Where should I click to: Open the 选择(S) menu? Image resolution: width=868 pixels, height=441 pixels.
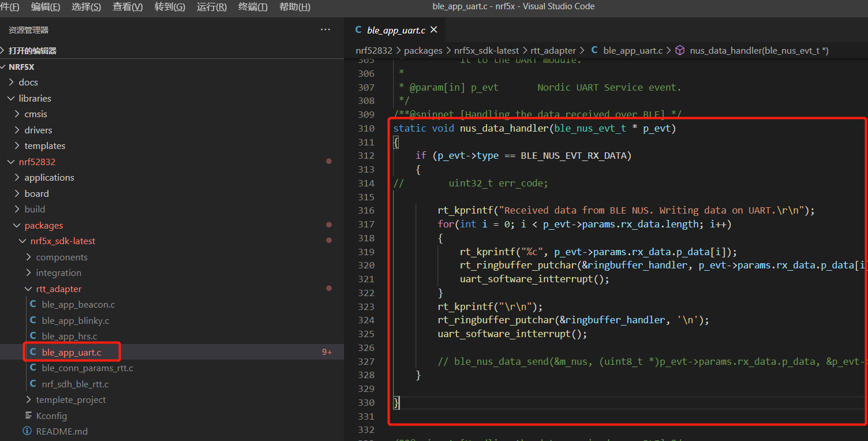pyautogui.click(x=86, y=7)
